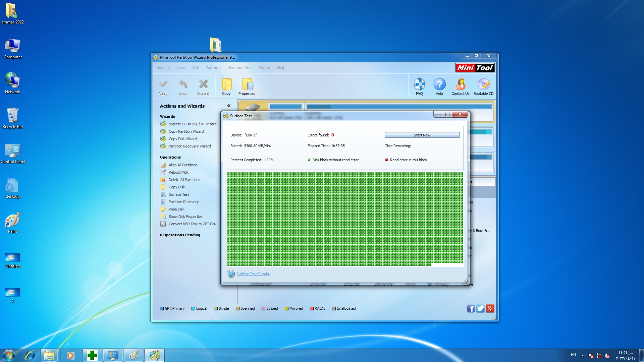Open the General menu
This screenshot has width=644, height=362.
point(163,68)
